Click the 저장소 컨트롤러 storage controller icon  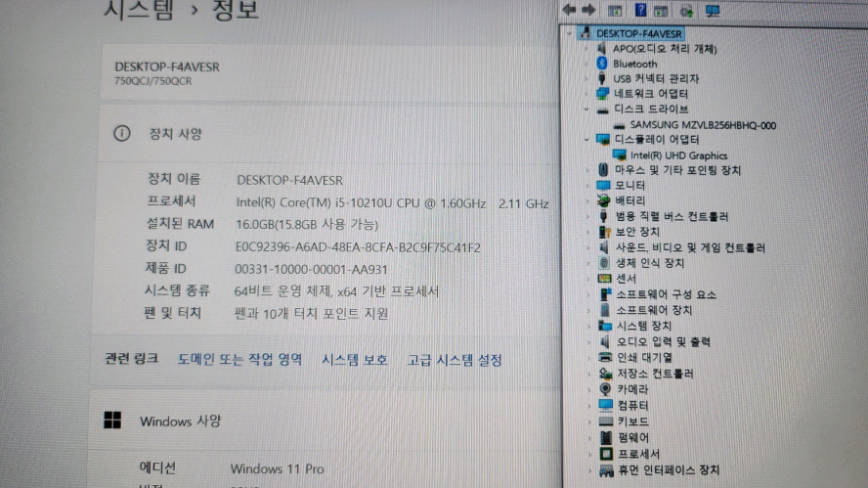pos(606,374)
